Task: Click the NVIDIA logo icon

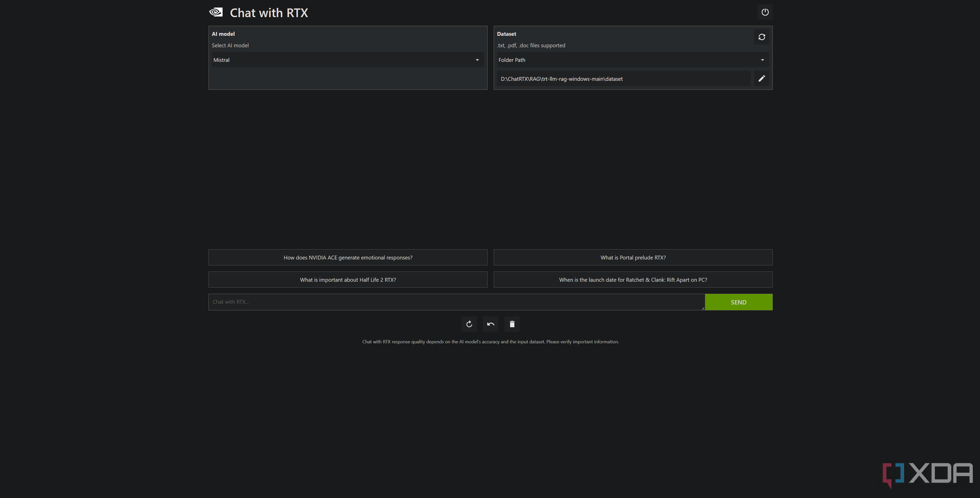Action: [x=216, y=12]
